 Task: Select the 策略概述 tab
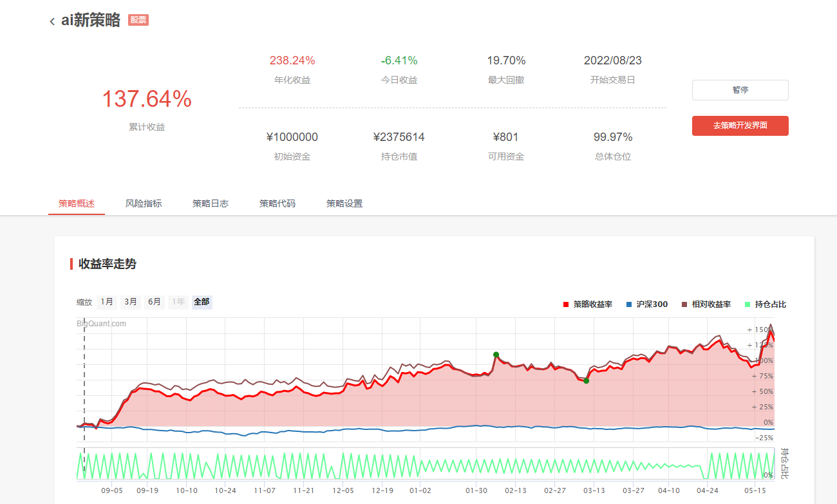(x=77, y=203)
